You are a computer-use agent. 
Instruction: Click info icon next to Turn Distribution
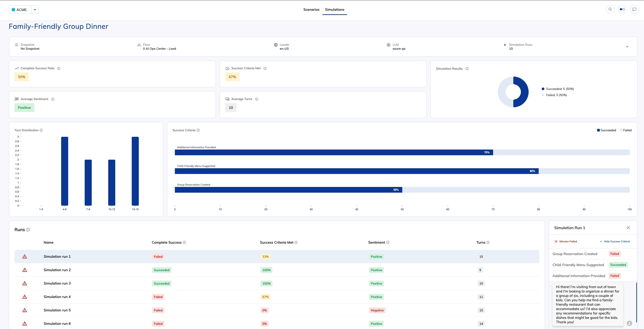tap(41, 130)
